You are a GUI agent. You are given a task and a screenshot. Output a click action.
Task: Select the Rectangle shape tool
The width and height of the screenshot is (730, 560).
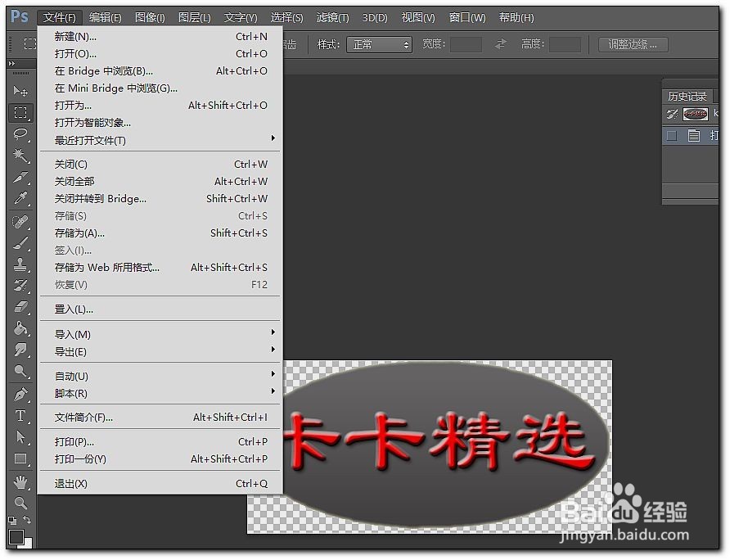(20, 459)
